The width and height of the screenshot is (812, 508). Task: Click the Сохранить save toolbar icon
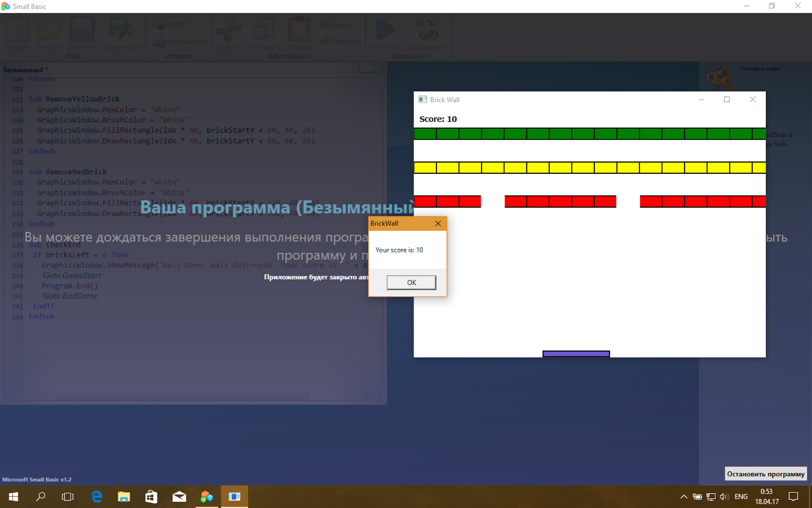click(82, 34)
